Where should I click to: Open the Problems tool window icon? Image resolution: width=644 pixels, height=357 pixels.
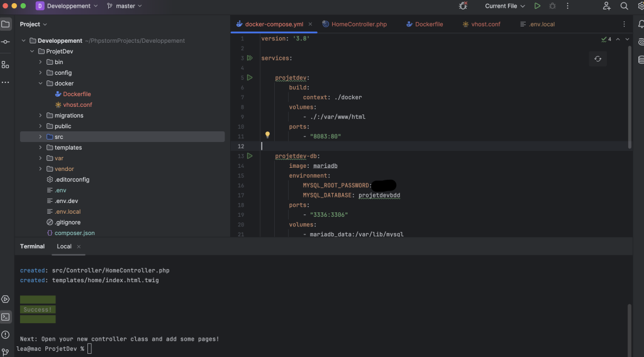tap(6, 334)
